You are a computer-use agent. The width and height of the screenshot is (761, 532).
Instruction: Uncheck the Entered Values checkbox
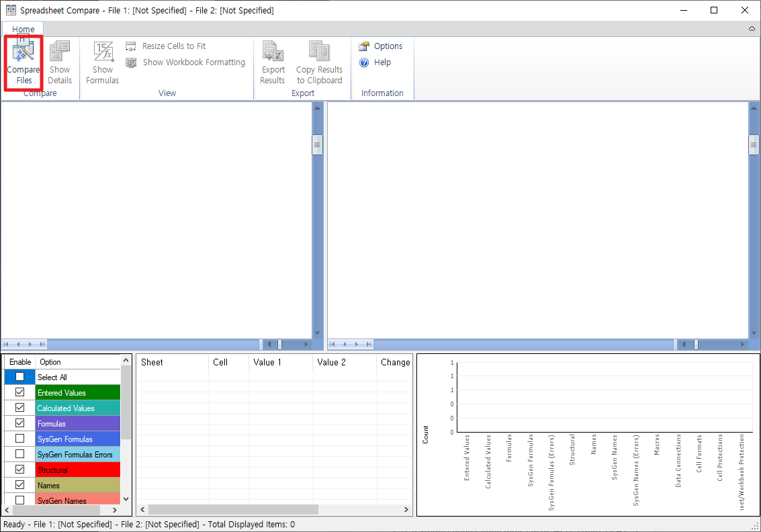[20, 392]
